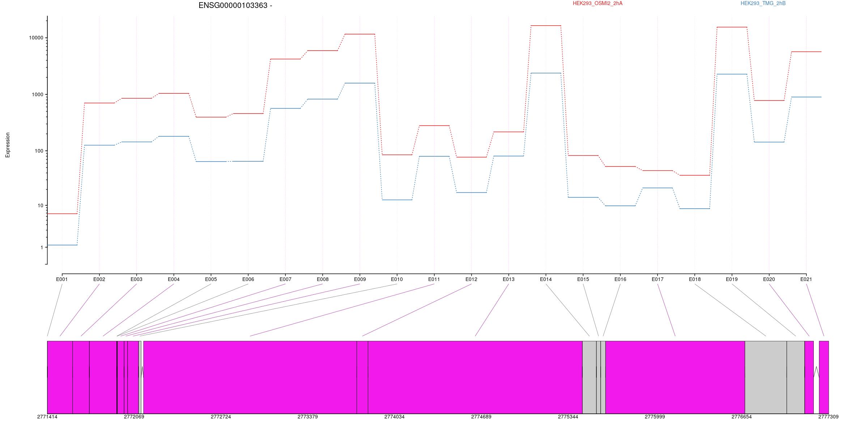Select the HEK293_TMG_2hB legend label
This screenshot has height=434, width=868.
click(763, 3)
